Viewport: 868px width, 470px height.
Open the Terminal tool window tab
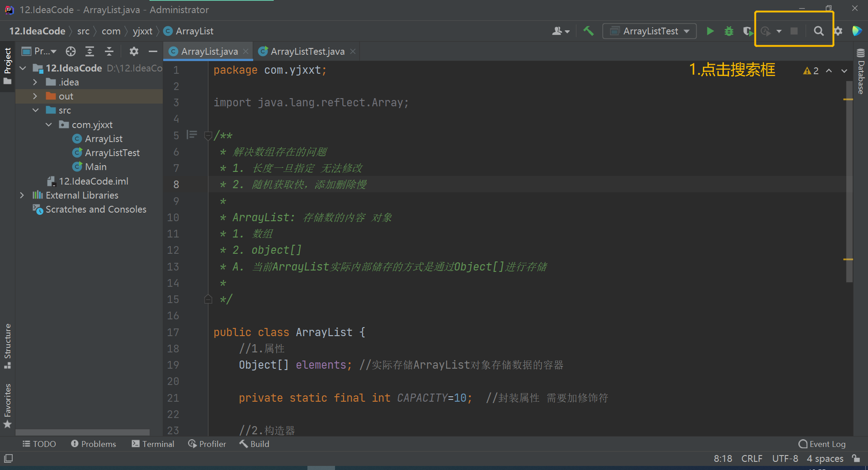[x=153, y=444]
